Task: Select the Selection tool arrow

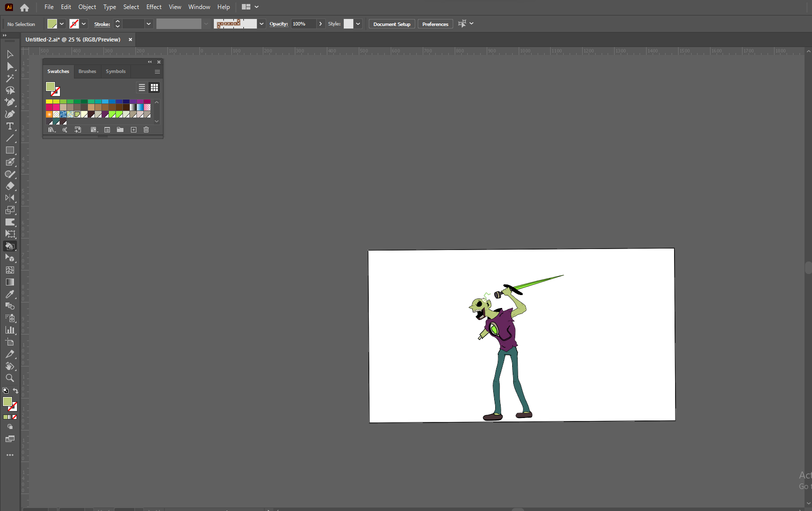Action: tap(9, 54)
